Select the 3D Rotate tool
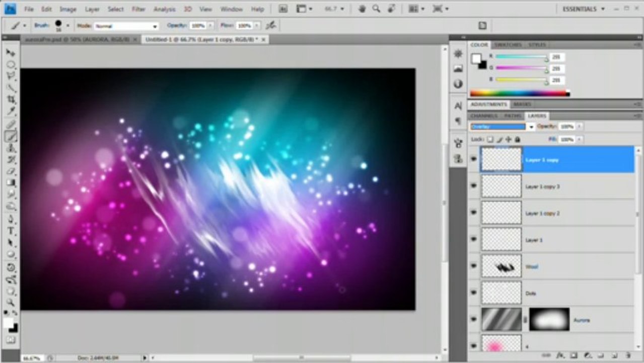 [x=11, y=268]
